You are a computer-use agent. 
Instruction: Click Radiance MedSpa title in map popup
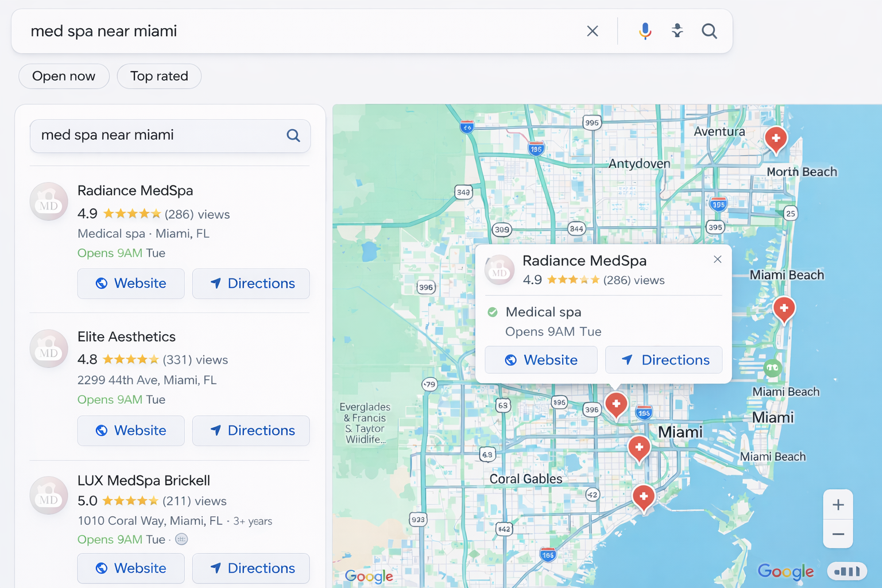585,261
